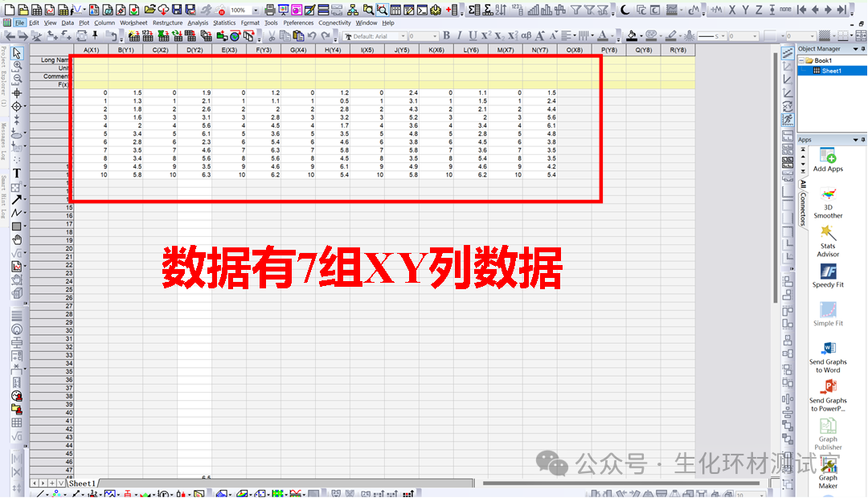Open the Worksheet menu
Image resolution: width=868 pixels, height=498 pixels.
tap(133, 22)
